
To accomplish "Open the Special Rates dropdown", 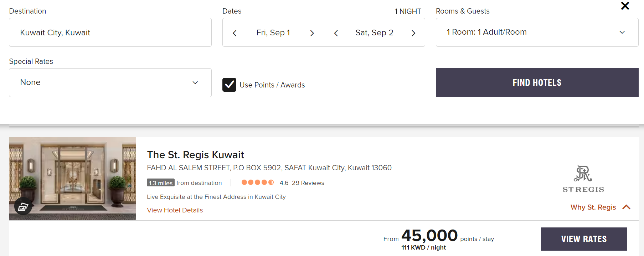I will [110, 82].
